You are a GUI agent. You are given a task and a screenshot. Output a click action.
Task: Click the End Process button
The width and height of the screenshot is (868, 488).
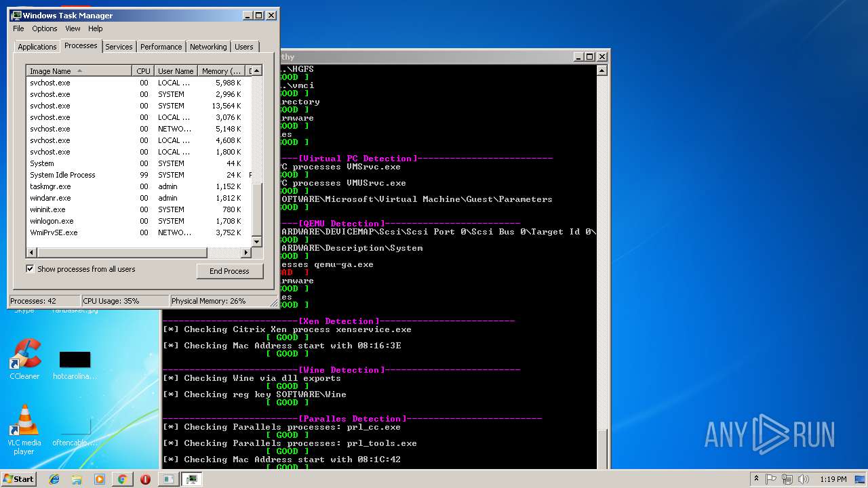(x=230, y=271)
